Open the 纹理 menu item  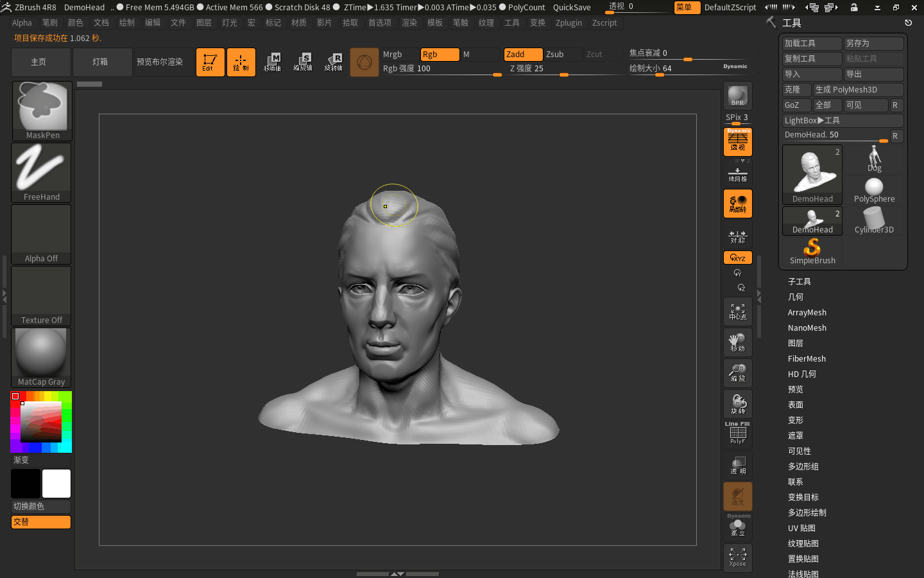(486, 22)
